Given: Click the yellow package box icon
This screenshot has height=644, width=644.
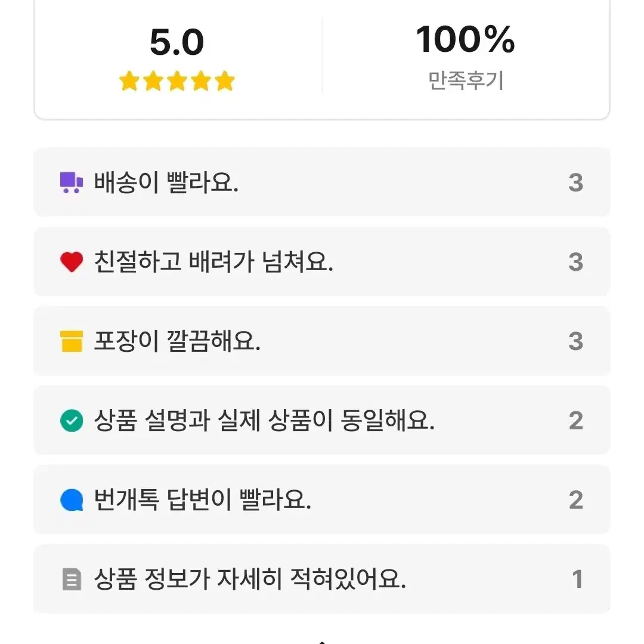Looking at the screenshot, I should pyautogui.click(x=72, y=341).
